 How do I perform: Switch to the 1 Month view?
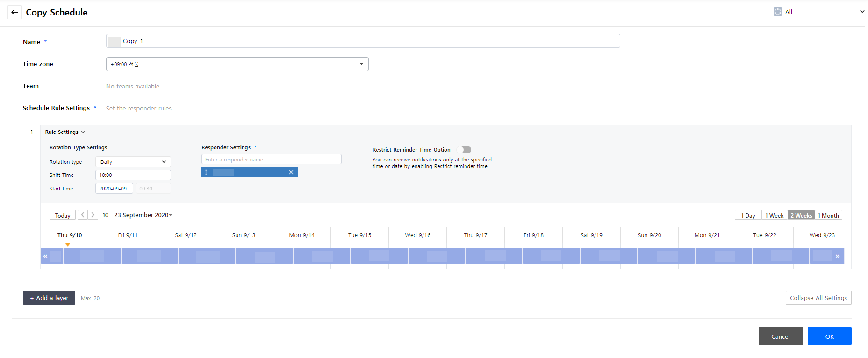(x=828, y=215)
